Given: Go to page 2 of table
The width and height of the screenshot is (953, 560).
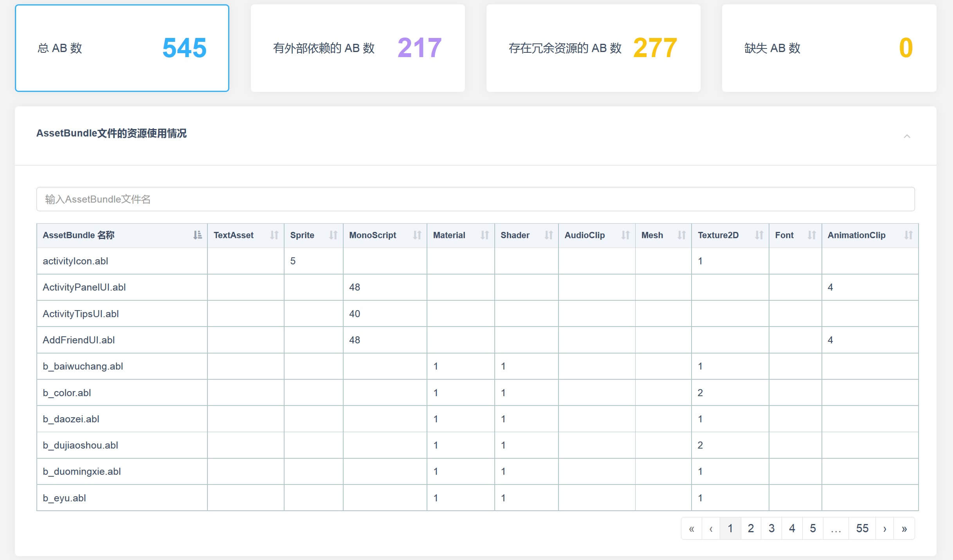Looking at the screenshot, I should coord(751,528).
